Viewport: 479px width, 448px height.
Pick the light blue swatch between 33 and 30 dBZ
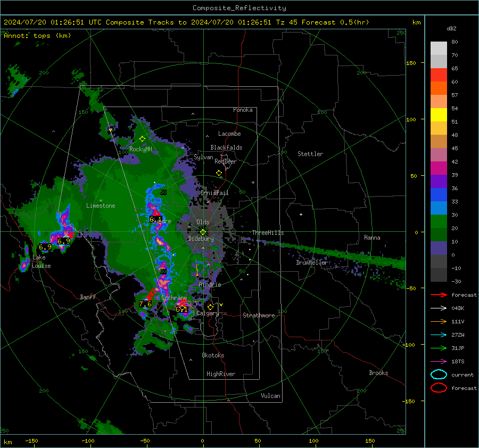point(439,208)
